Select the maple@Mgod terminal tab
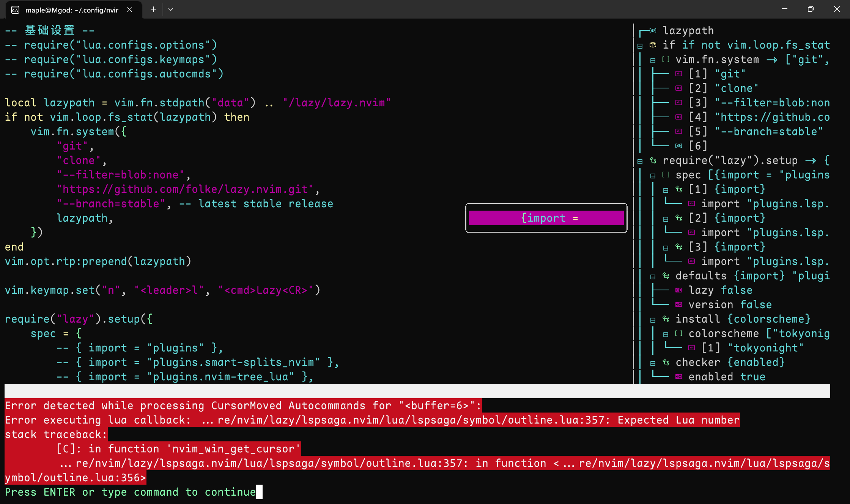The width and height of the screenshot is (850, 504). pos(72,10)
